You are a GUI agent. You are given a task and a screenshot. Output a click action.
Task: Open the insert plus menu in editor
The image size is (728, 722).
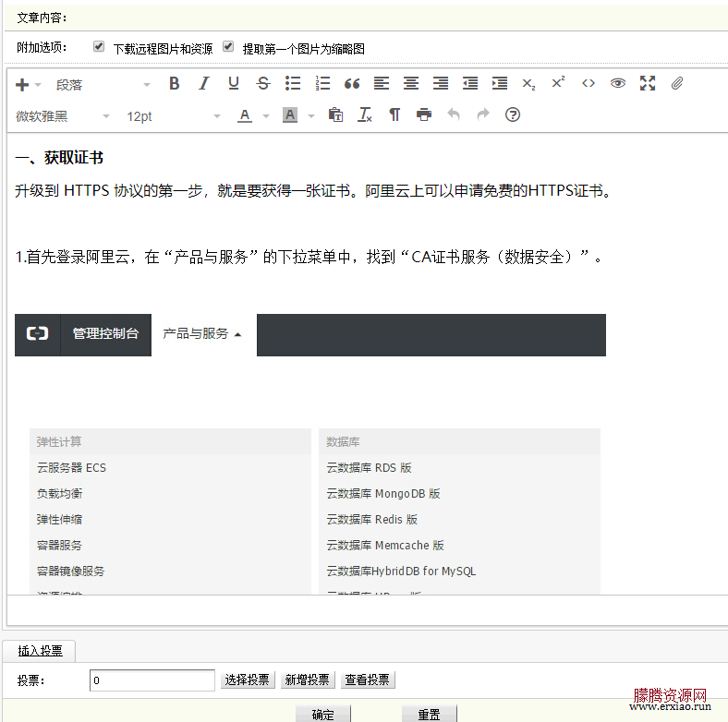point(22,85)
